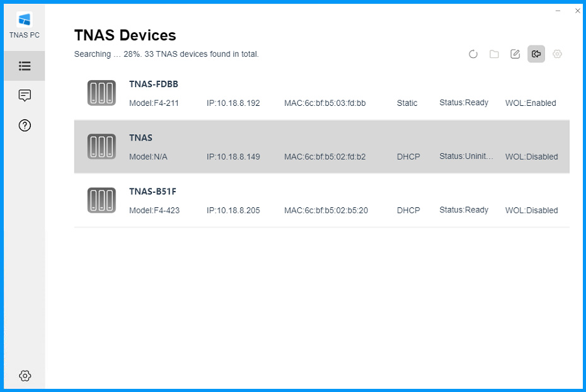Click the highlighted login arrow icon

point(536,54)
